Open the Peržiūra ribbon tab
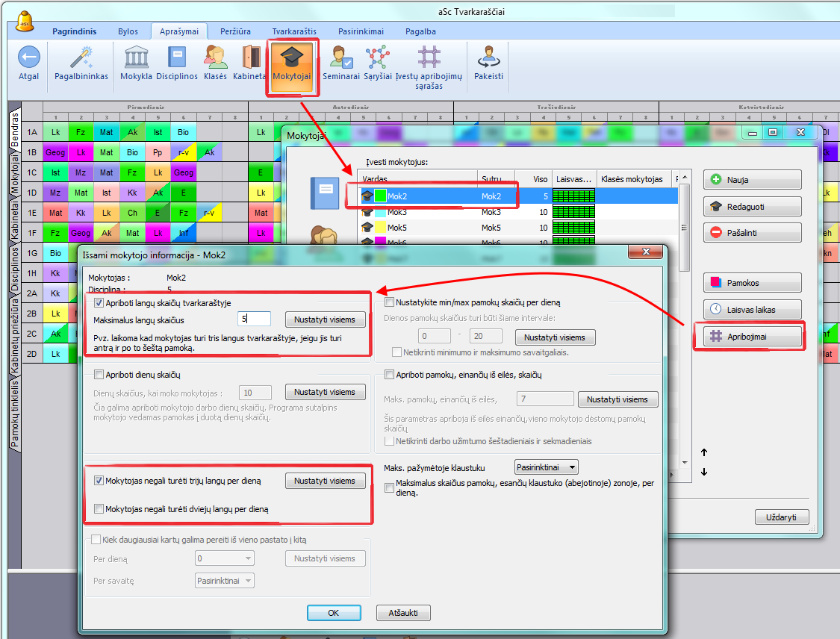The image size is (840, 639). [235, 31]
